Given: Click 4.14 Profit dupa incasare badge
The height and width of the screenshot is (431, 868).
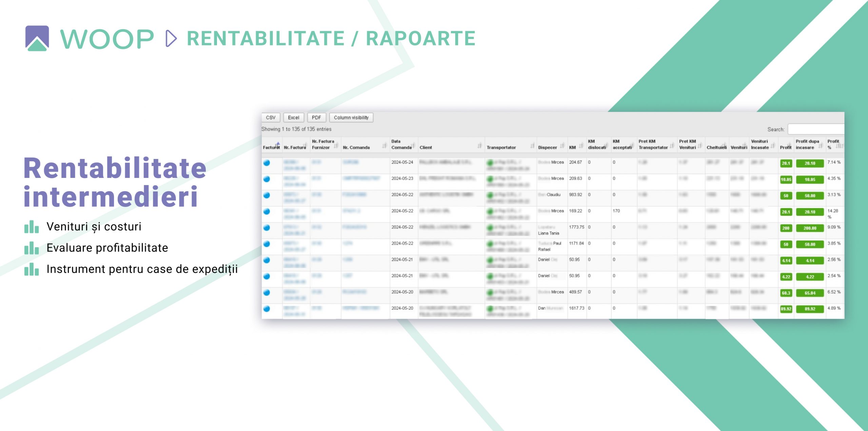Looking at the screenshot, I should coord(810,261).
